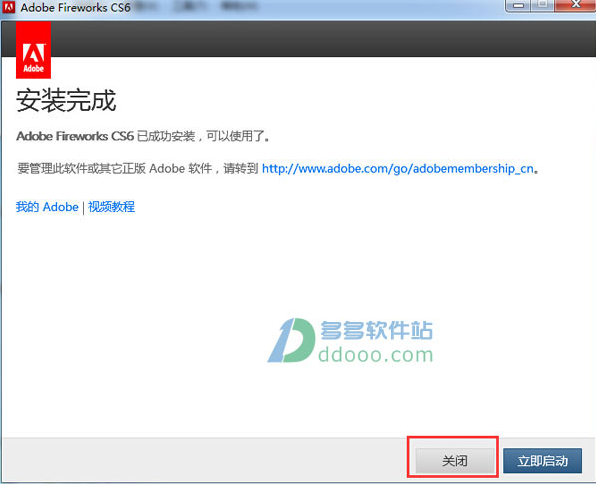Click the Adobe Fireworks CS6 title text

[x=75, y=7]
